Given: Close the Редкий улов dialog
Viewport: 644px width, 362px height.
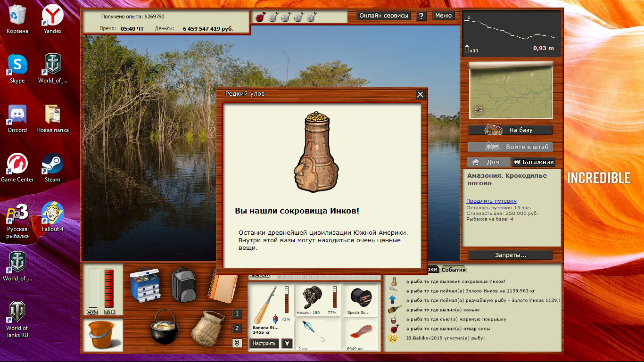Looking at the screenshot, I should point(421,95).
